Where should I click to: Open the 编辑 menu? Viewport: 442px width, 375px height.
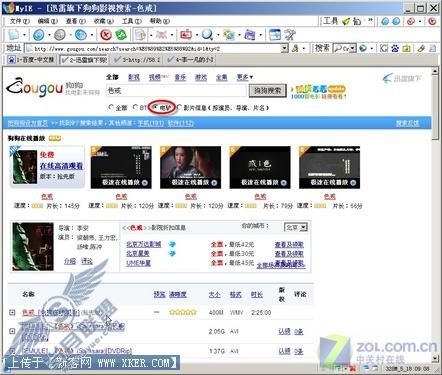tap(47, 21)
